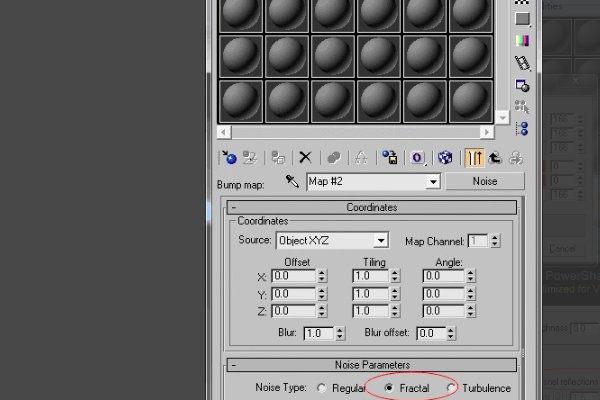Open Material Editor Options icon
600x400 pixels.
[x=522, y=85]
